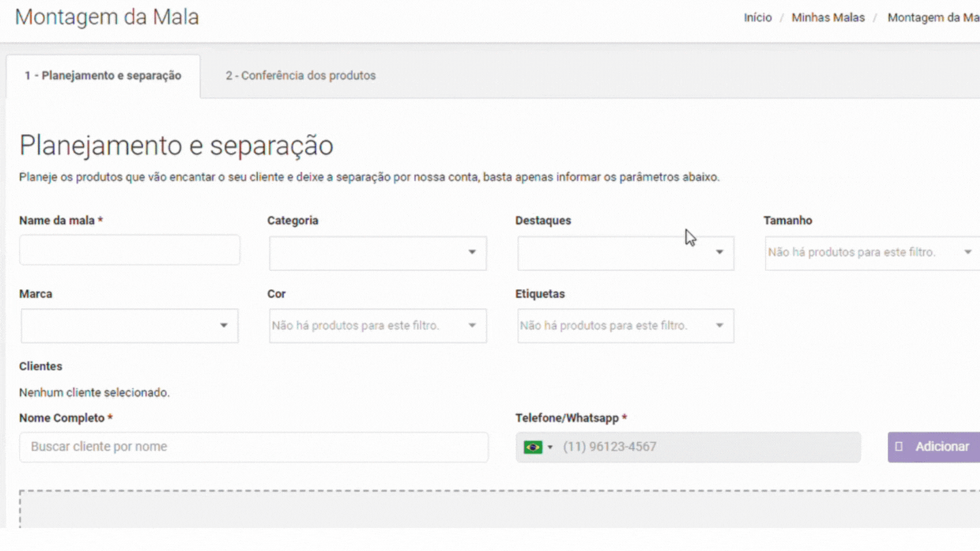980x551 pixels.
Task: Switch to Conferência dos produtos tab
Action: (x=301, y=76)
